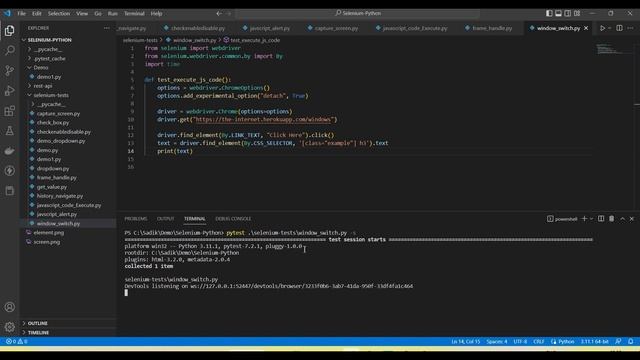
Task: Open the Selection menu
Action: (x=59, y=13)
